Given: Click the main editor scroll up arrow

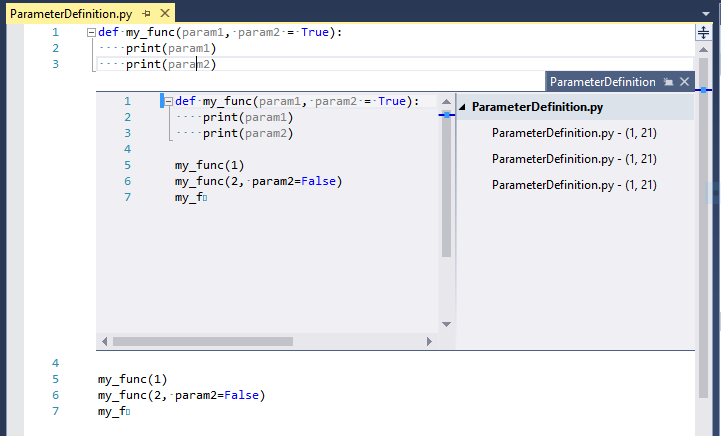Looking at the screenshot, I should pyautogui.click(x=703, y=49).
